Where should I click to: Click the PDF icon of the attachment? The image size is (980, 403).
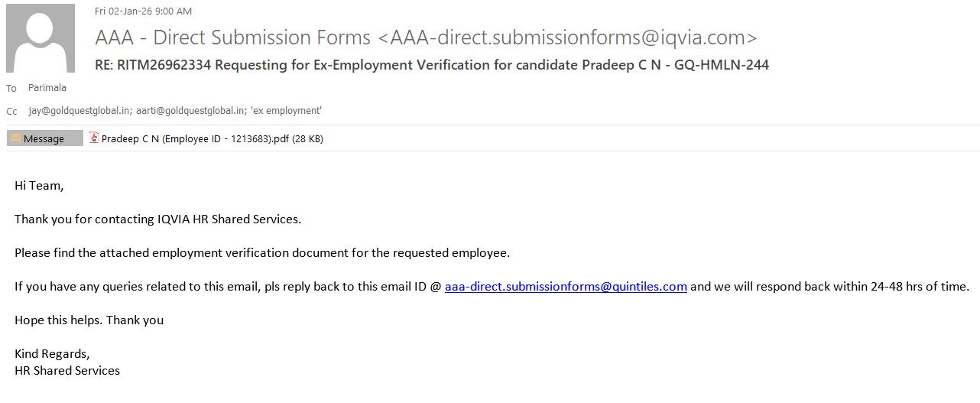[94, 138]
